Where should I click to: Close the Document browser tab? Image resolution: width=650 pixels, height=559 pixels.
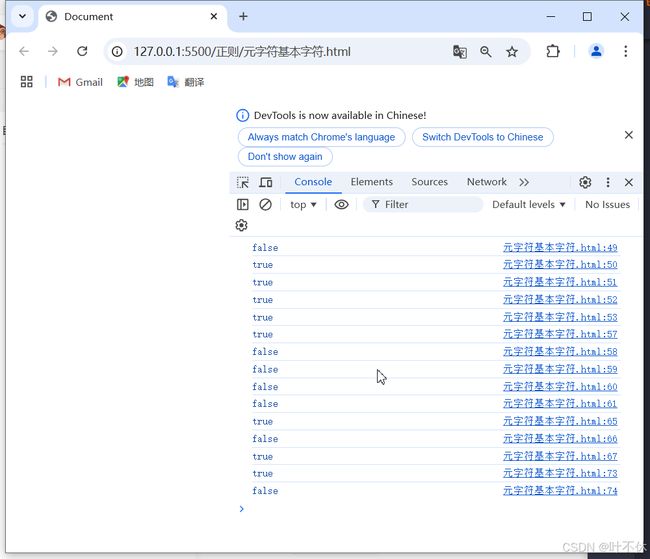[x=214, y=17]
